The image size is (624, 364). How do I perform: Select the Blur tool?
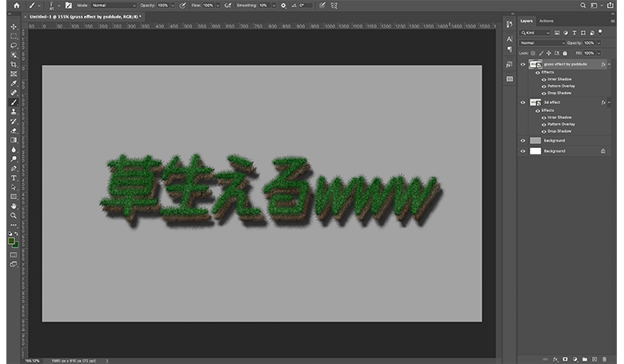[14, 150]
